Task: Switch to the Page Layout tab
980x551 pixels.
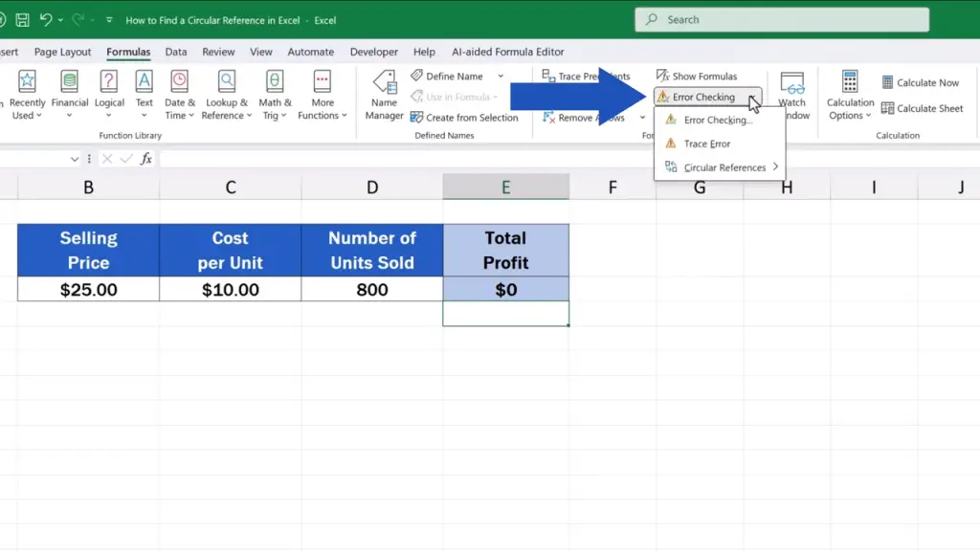Action: (62, 52)
